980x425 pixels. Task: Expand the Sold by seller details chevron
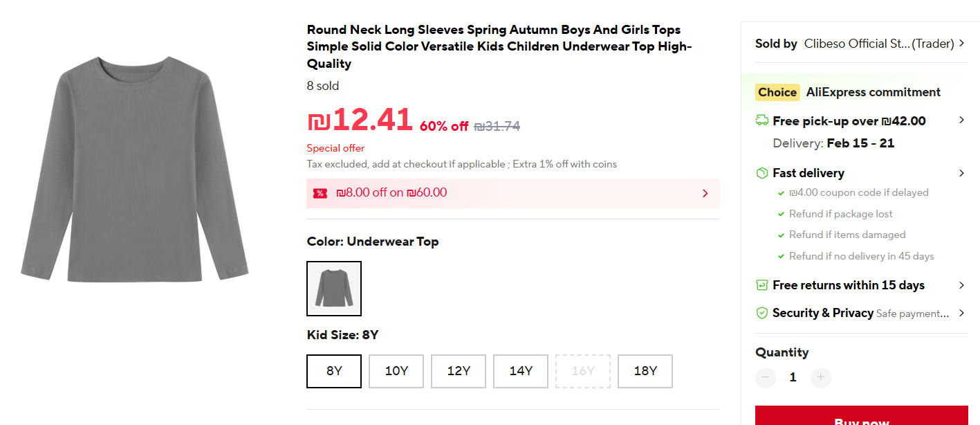point(961,44)
